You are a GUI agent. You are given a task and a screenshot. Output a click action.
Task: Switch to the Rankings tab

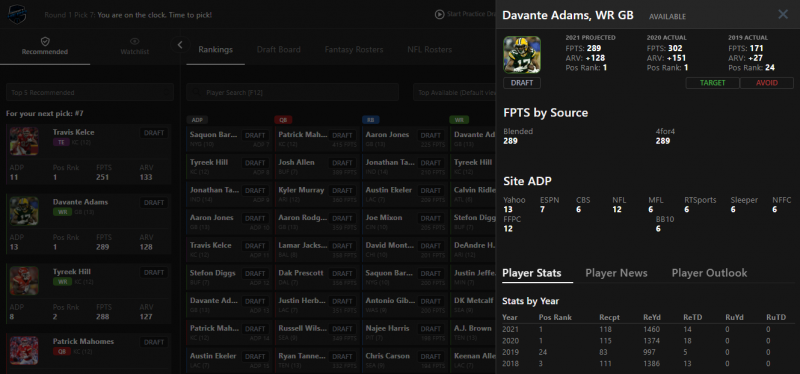click(x=215, y=49)
